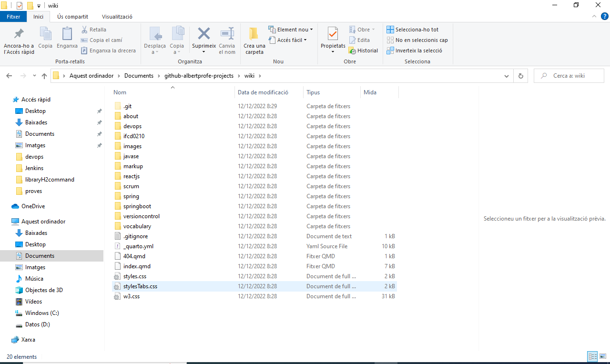The width and height of the screenshot is (610, 364).
Task: Select the _quarto.yml file
Action: [x=138, y=246]
